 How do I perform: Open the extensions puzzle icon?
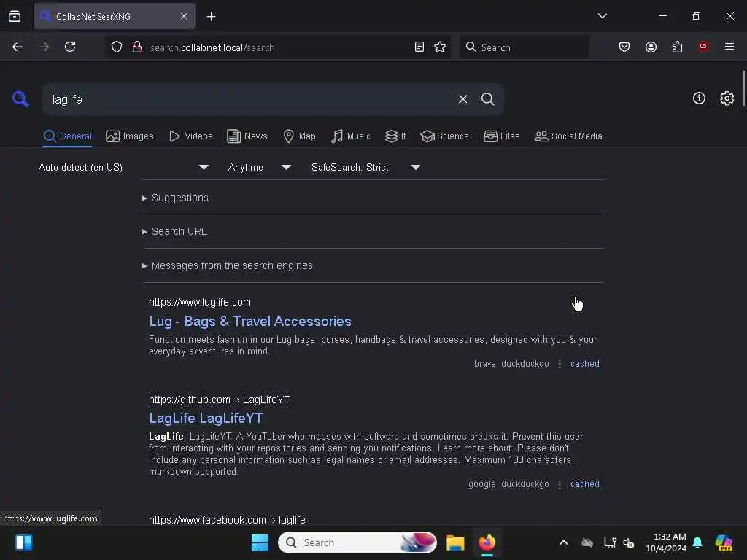pos(677,47)
